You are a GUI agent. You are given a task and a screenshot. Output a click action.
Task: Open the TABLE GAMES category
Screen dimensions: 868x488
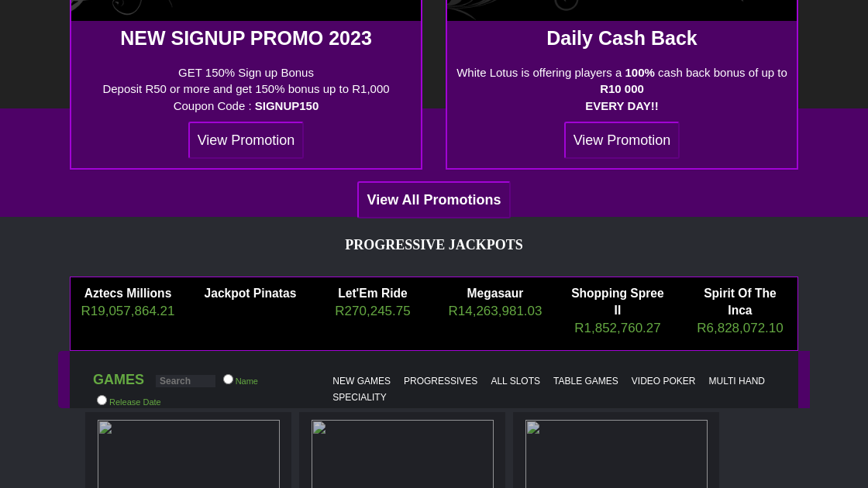click(x=585, y=381)
